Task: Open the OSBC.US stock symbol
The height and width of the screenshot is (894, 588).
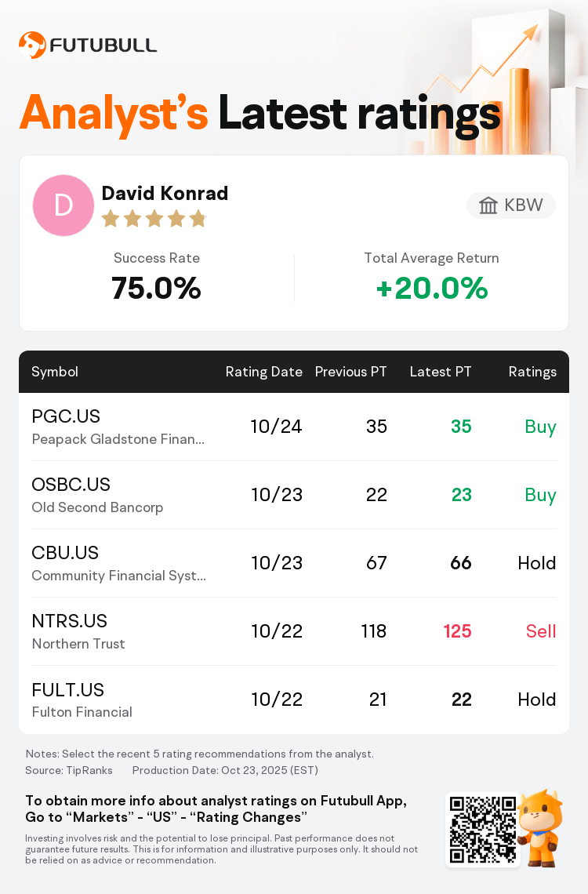Action: (x=71, y=485)
